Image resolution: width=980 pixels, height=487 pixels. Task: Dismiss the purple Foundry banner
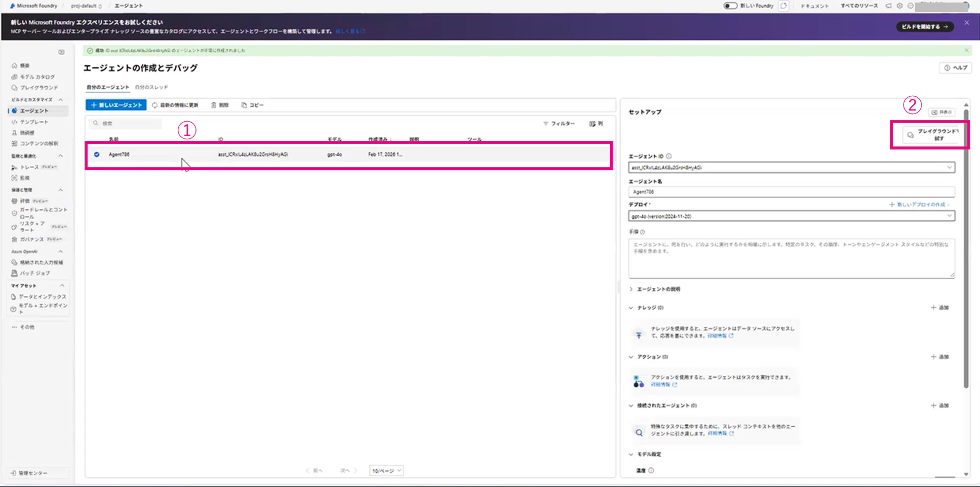click(966, 23)
